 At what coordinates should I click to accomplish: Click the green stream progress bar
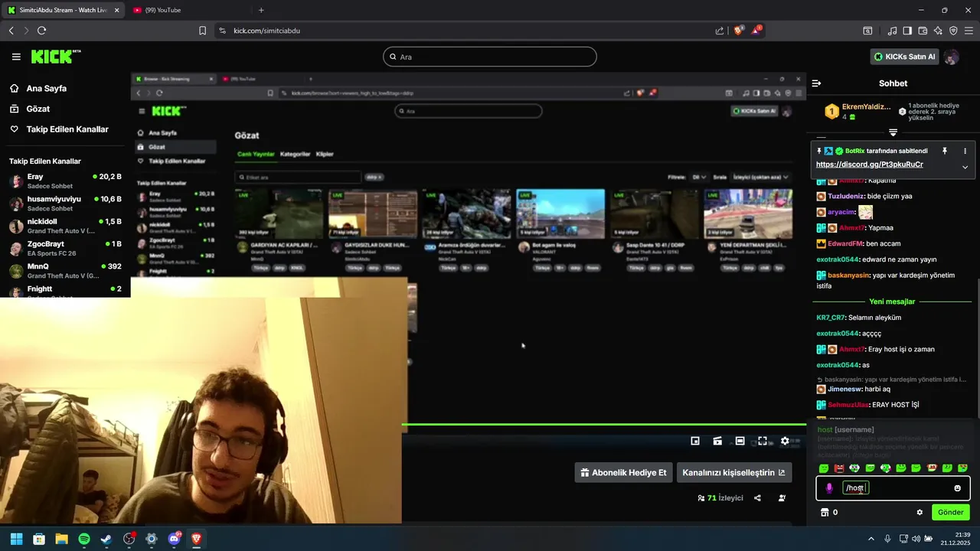(603, 424)
